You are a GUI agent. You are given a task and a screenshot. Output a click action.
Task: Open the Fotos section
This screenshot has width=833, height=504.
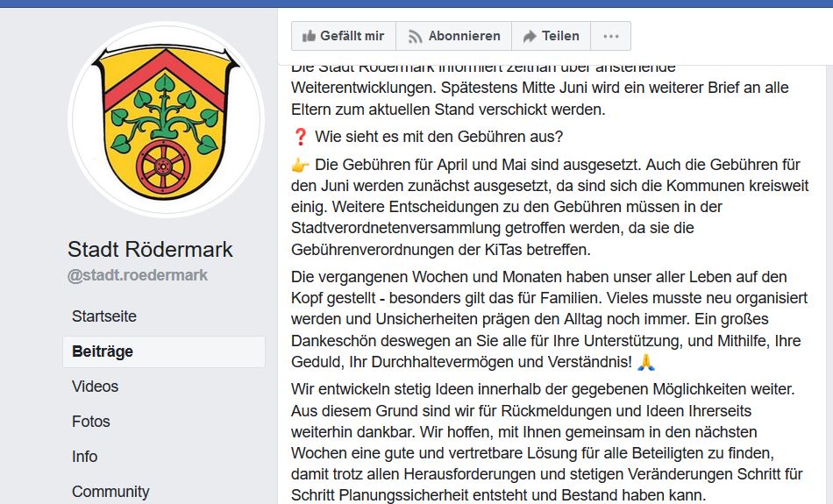(91, 422)
